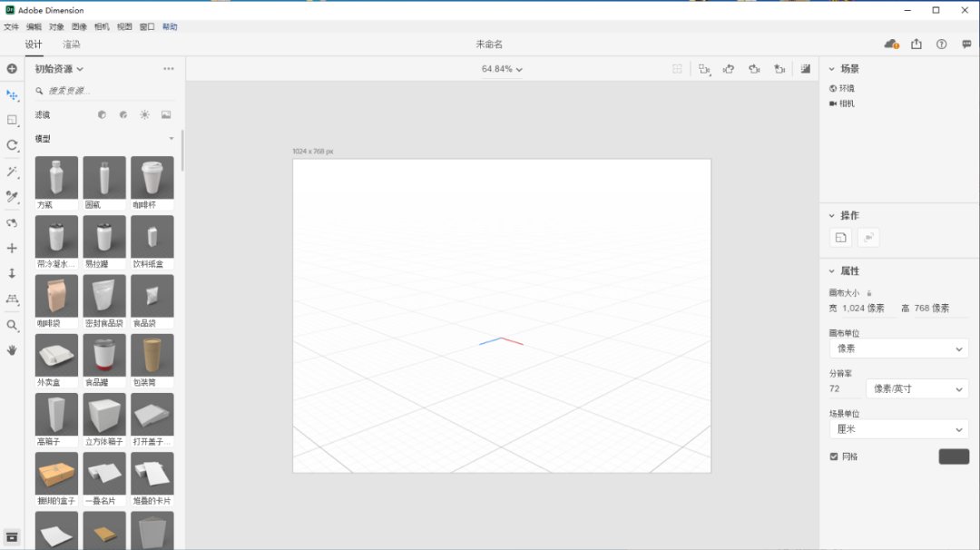Open the Camera (相机) menu
Image resolution: width=980 pixels, height=550 pixels.
point(102,27)
